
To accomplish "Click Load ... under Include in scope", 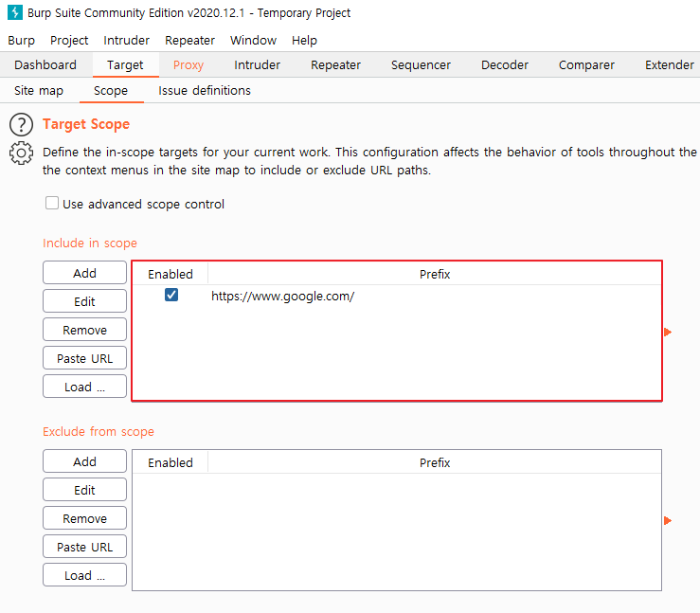I will pos(85,387).
